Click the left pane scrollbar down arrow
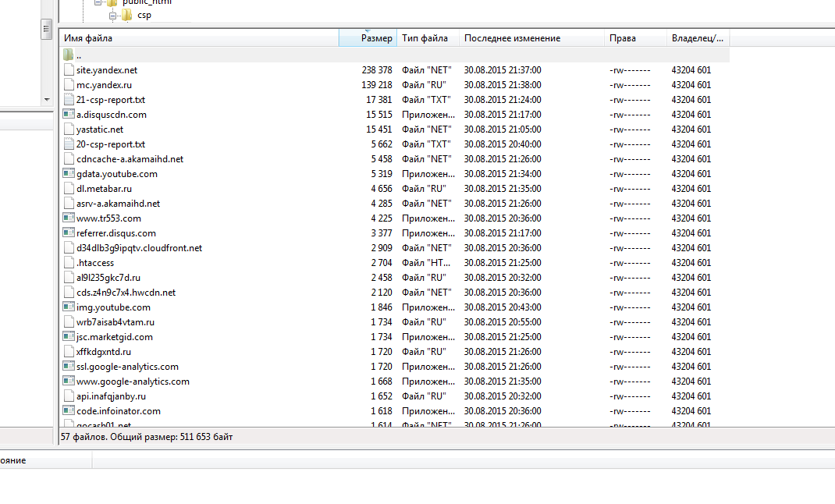 (x=47, y=100)
